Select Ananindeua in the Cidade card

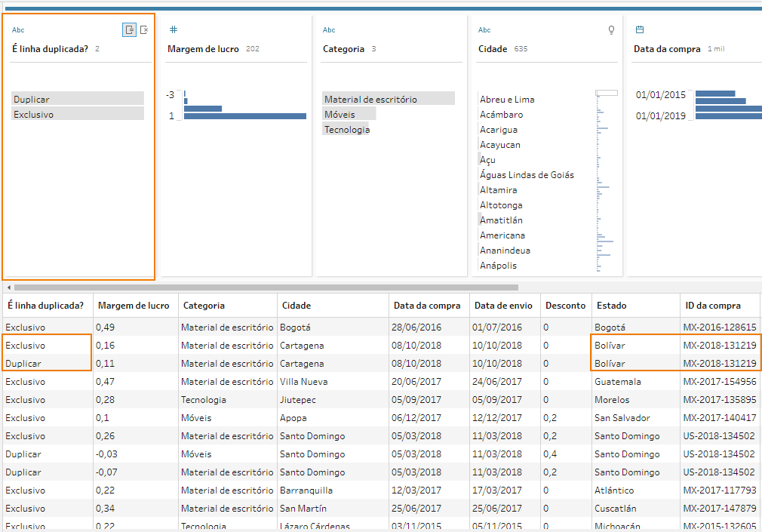[505, 250]
